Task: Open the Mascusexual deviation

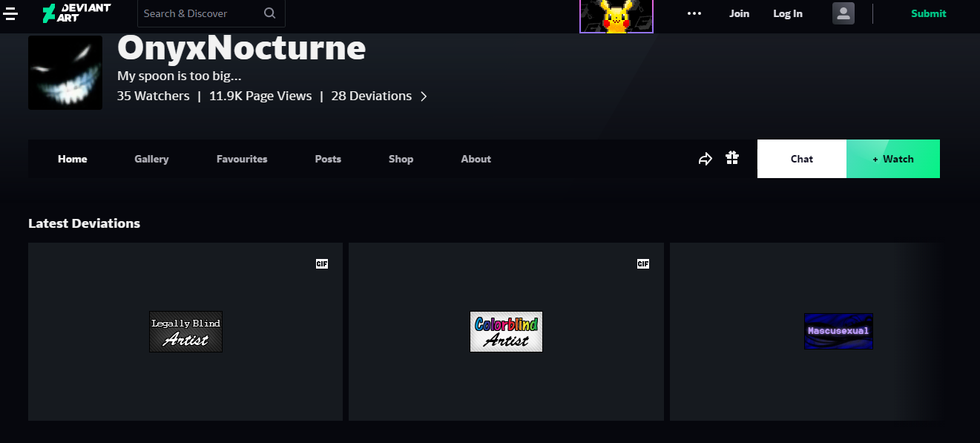Action: tap(838, 331)
